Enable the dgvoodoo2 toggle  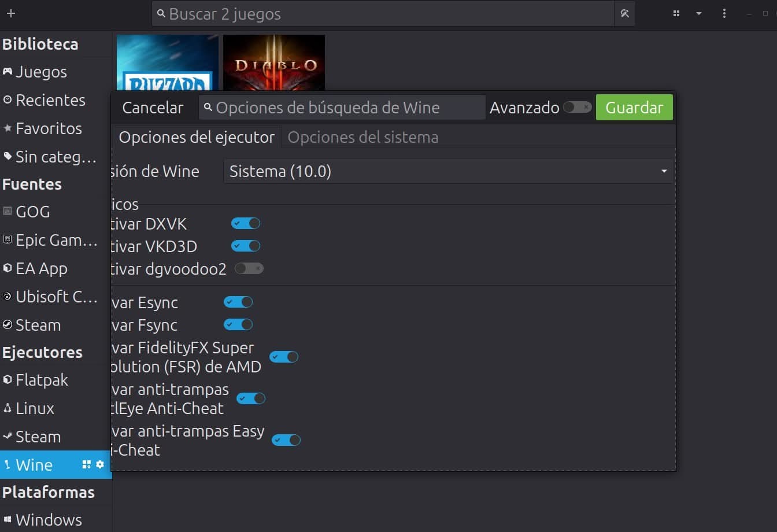(x=249, y=268)
